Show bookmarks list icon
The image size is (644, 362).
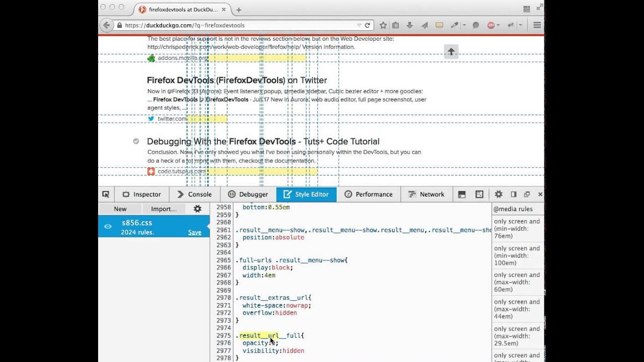pos(396,25)
